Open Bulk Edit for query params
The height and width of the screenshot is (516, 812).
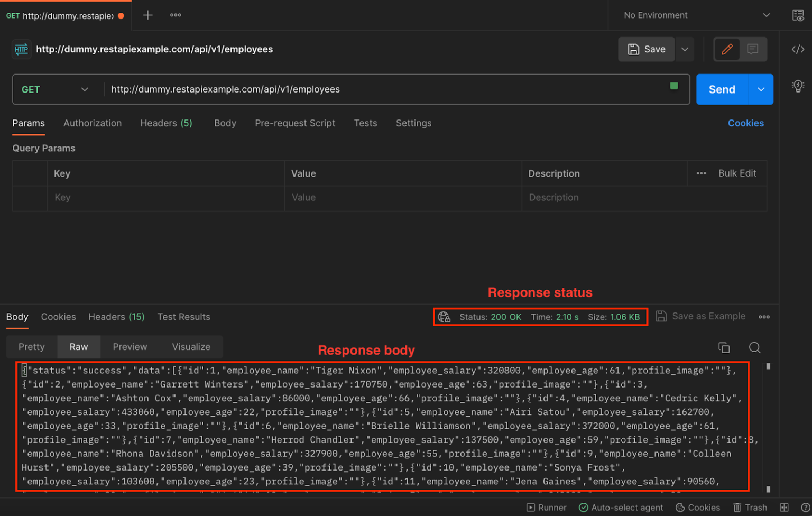click(737, 173)
